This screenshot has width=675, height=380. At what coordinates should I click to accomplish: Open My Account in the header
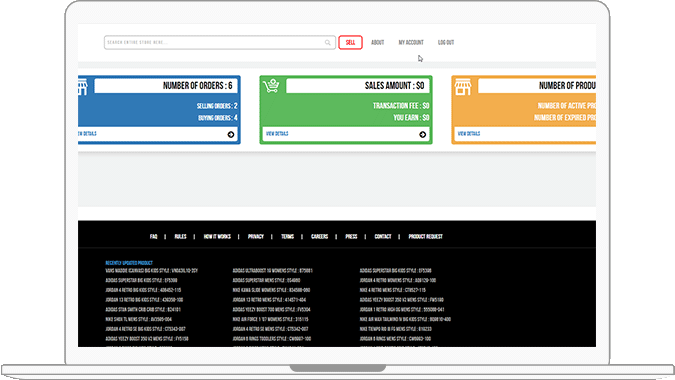tap(411, 43)
